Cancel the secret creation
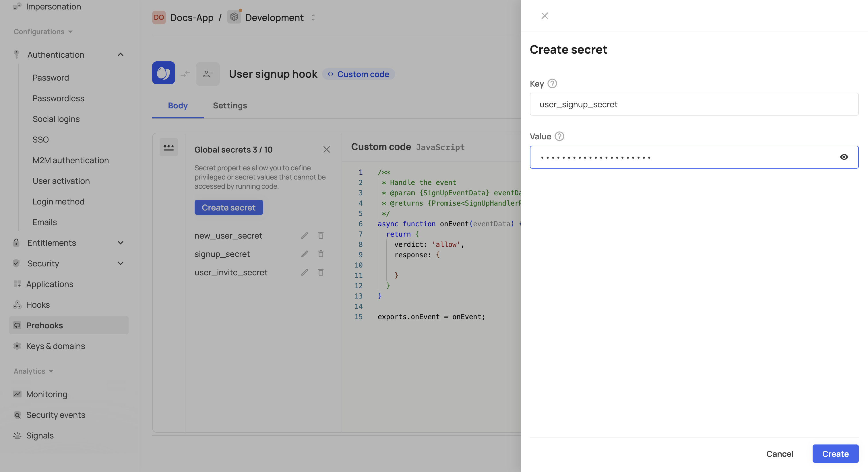868x472 pixels. pyautogui.click(x=779, y=453)
